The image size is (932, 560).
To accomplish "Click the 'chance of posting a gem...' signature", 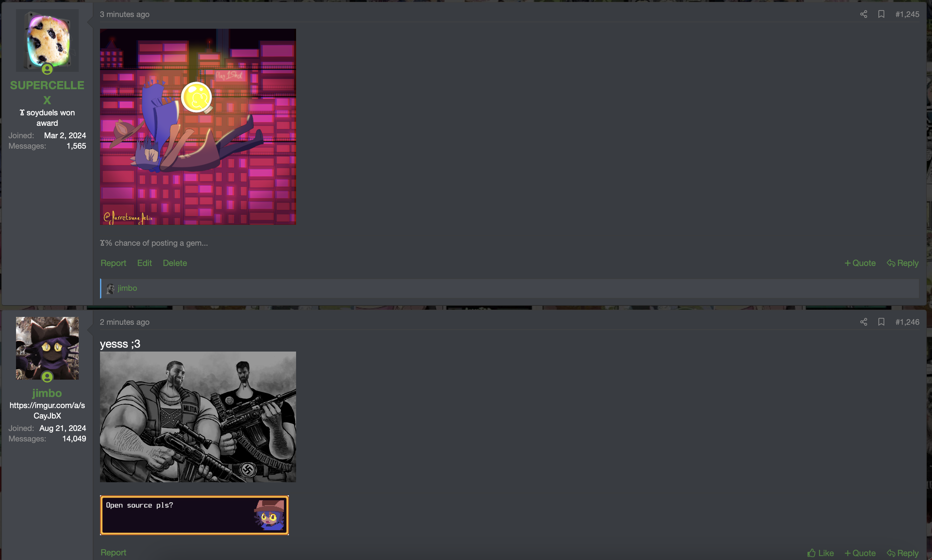I will 154,243.
